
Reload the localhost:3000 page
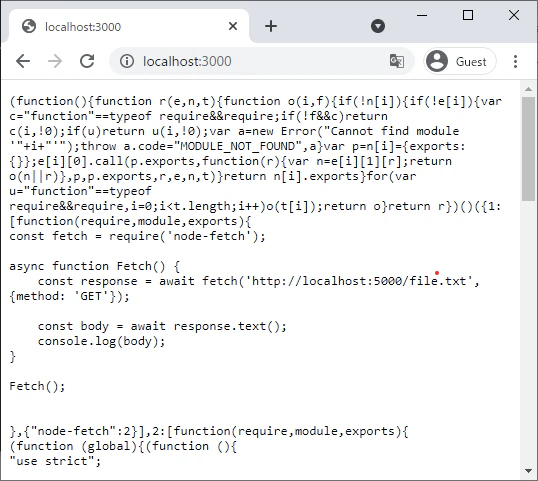[87, 61]
